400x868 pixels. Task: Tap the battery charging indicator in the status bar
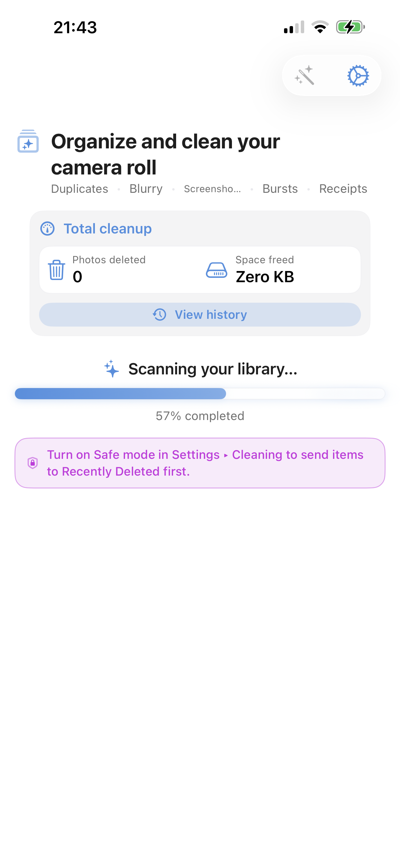[350, 27]
